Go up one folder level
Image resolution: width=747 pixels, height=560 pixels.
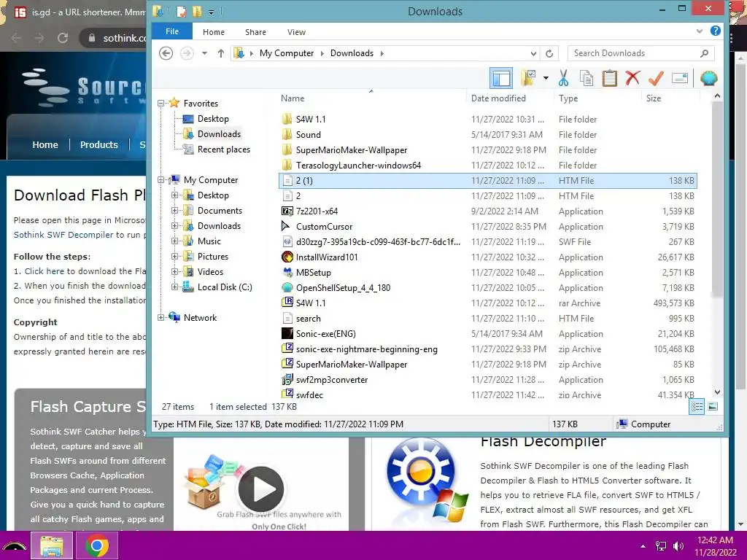(220, 52)
